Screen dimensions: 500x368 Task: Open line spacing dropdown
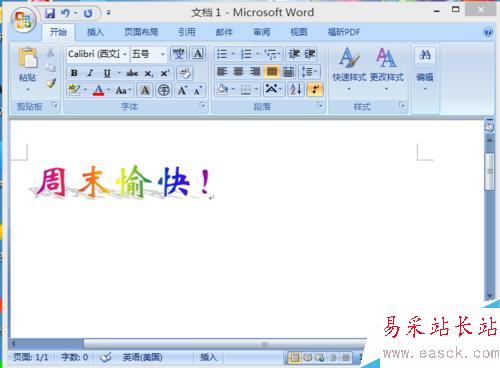309,72
